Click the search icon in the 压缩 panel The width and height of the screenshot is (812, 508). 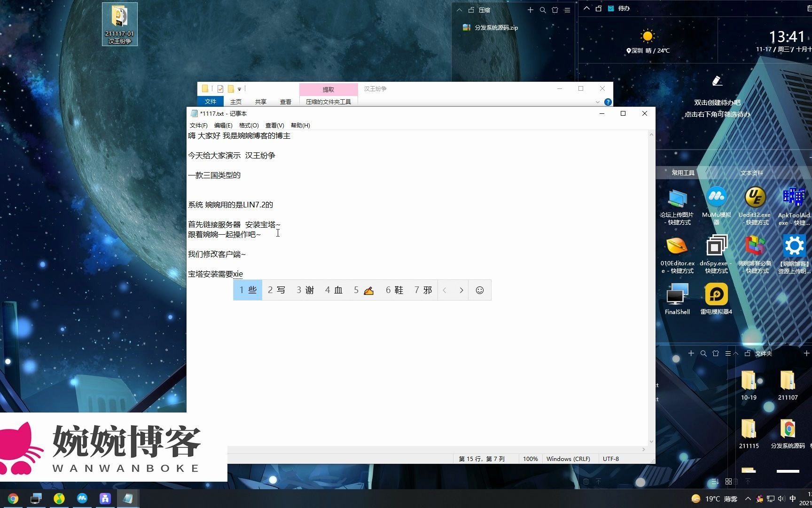click(x=543, y=10)
